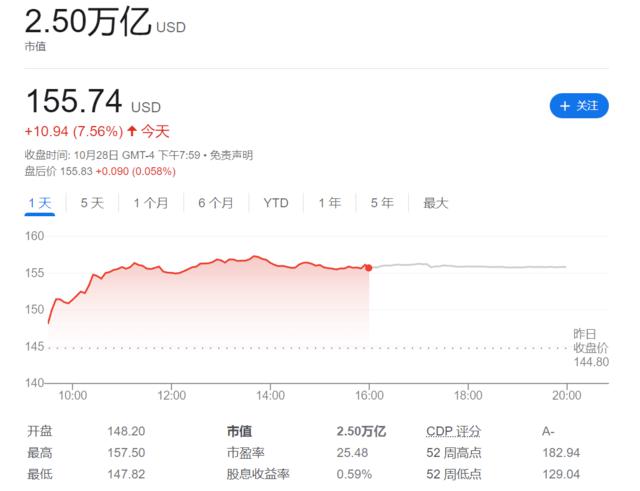Viewport: 640px width, 491px height.
Task: Select the 1 天 time range tab
Action: click(40, 202)
